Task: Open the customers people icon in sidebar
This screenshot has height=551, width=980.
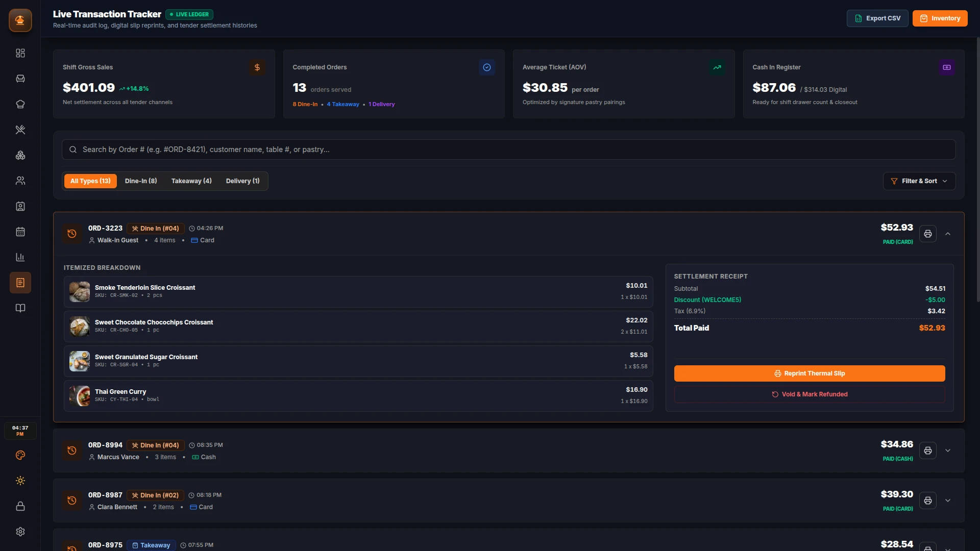Action: (20, 181)
